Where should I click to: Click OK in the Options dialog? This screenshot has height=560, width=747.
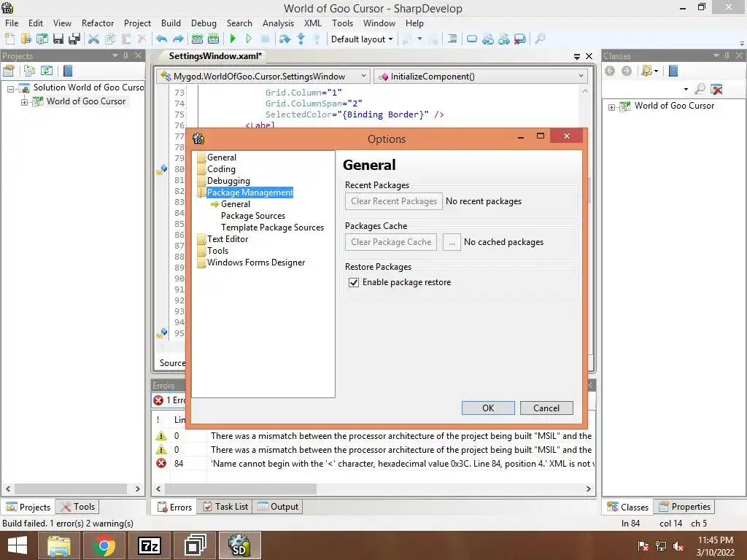(488, 408)
